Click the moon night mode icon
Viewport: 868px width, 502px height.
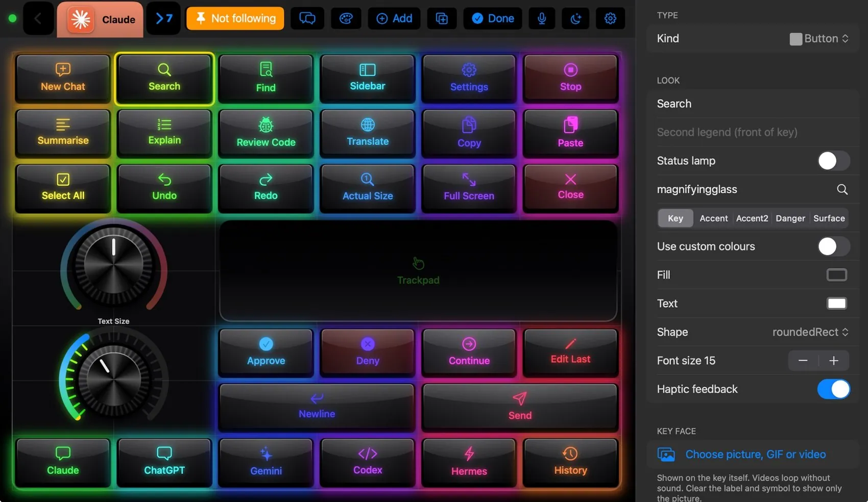(x=575, y=18)
